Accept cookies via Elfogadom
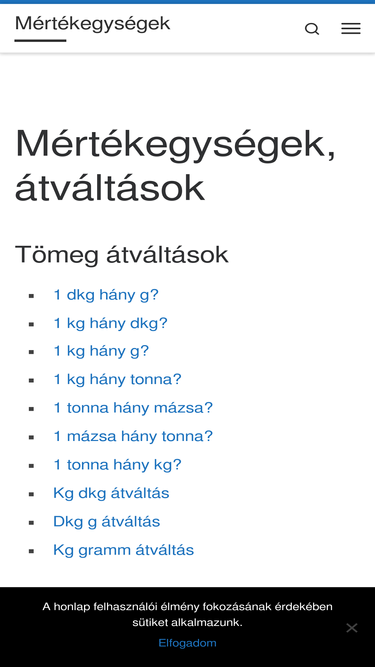Image resolution: width=375 pixels, height=667 pixels. (188, 643)
